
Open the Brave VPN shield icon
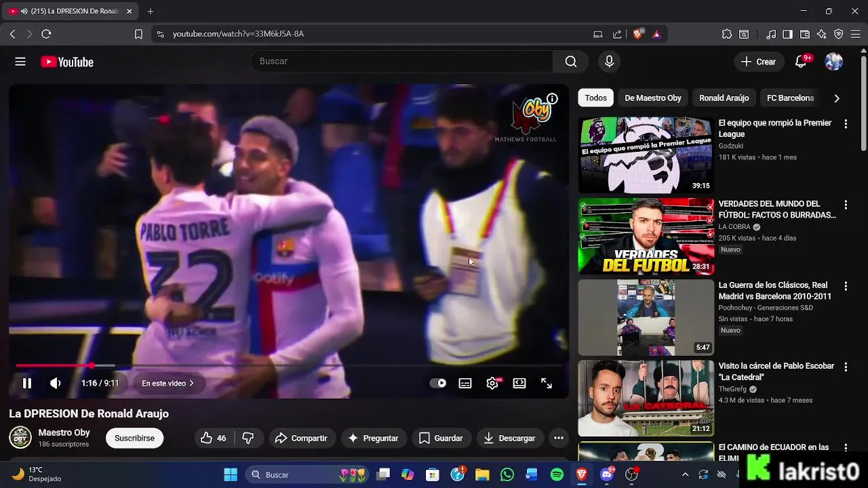tap(839, 34)
